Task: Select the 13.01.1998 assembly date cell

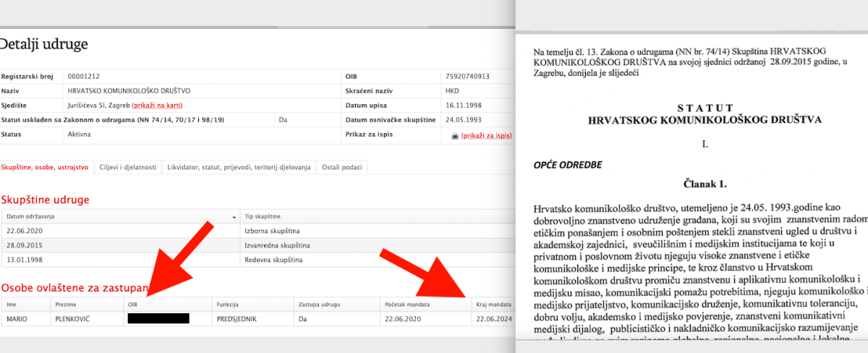Action: click(x=121, y=259)
